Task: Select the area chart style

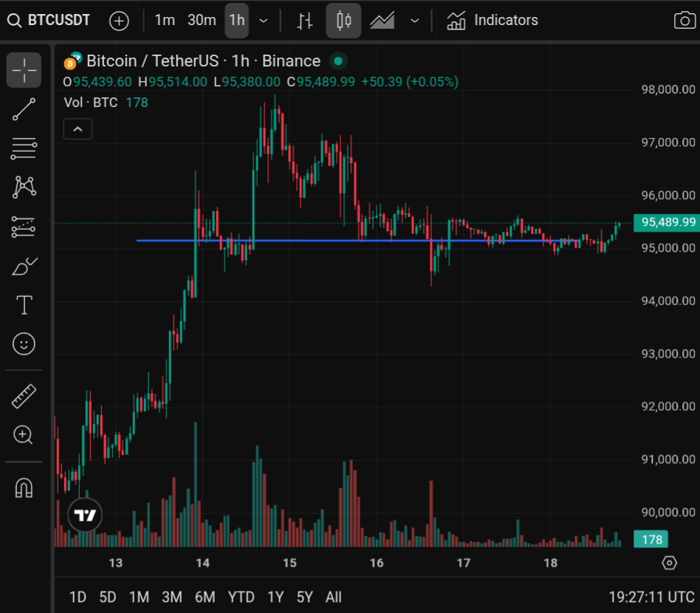Action: tap(382, 21)
